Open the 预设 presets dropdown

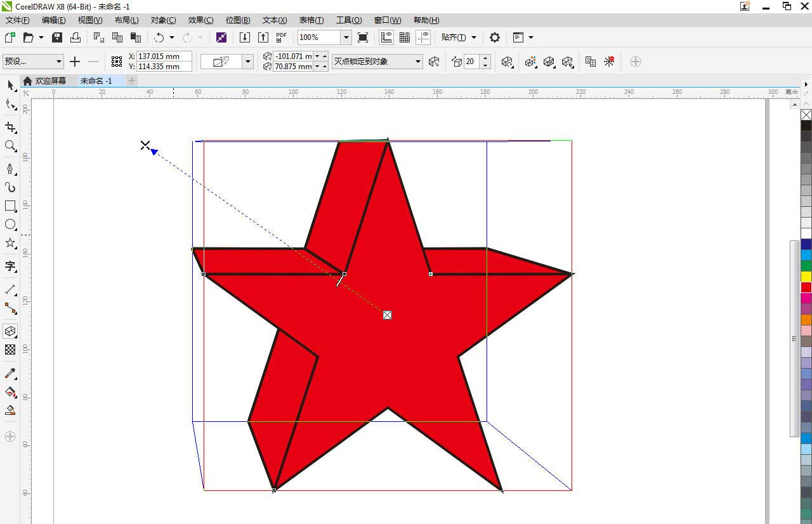[59, 62]
